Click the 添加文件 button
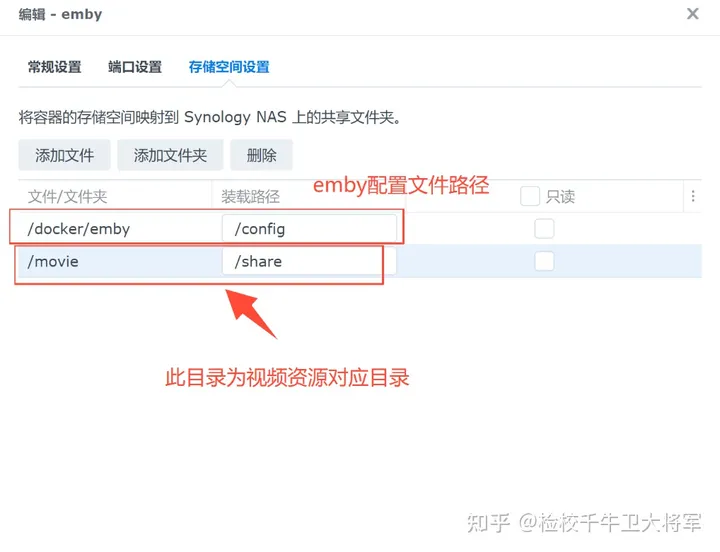This screenshot has width=720, height=552. pos(64,155)
